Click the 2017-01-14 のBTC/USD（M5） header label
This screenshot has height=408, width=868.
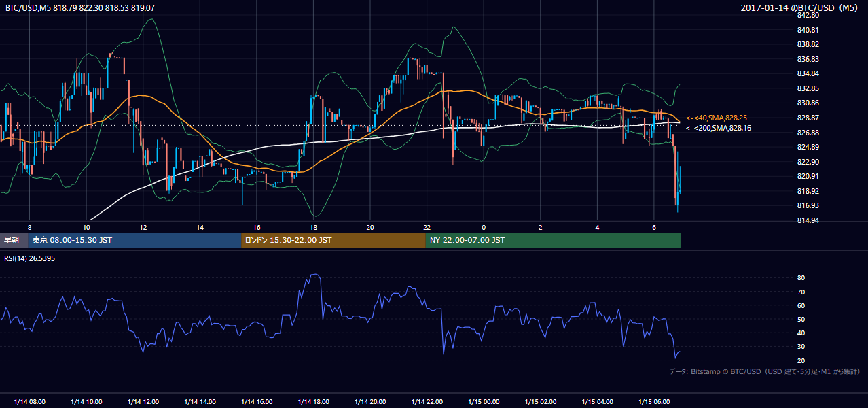pyautogui.click(x=801, y=8)
